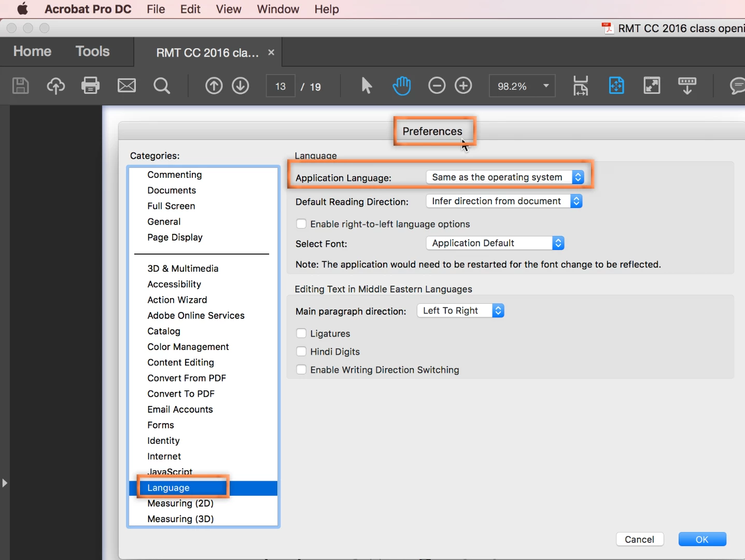
Task: Click the Cancel button
Action: tap(639, 539)
